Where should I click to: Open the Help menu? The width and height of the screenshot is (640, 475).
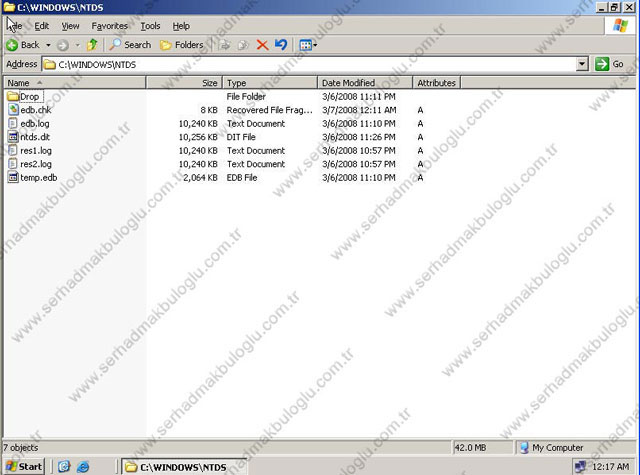[x=181, y=26]
